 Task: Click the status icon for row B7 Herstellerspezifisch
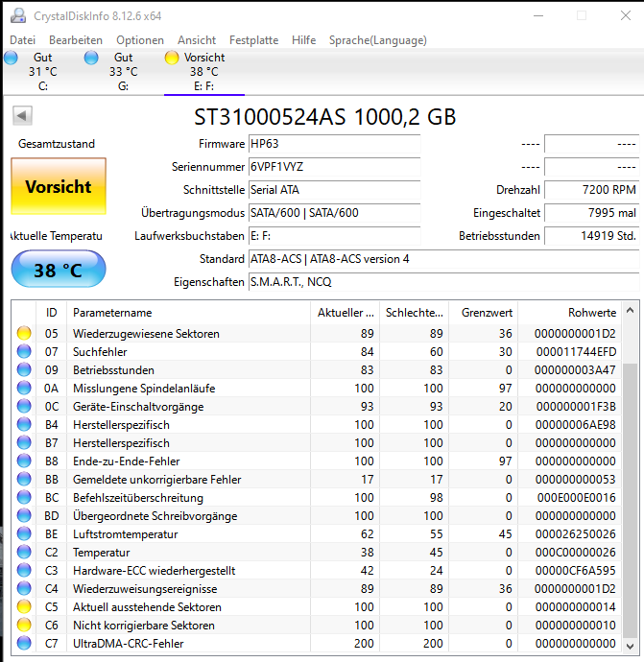click(24, 442)
